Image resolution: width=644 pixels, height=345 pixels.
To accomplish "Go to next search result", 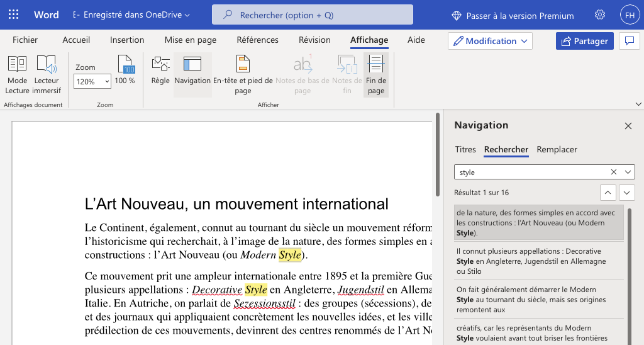I will click(x=626, y=193).
